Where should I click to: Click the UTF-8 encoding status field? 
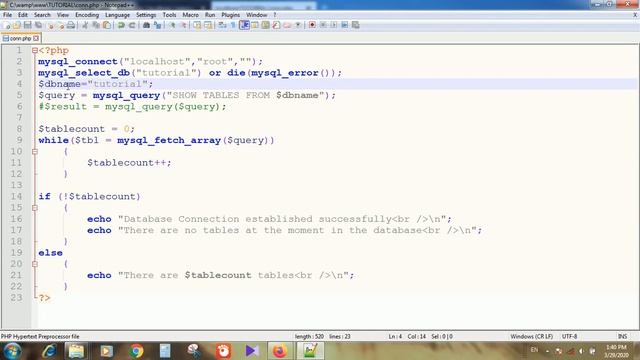coord(569,337)
